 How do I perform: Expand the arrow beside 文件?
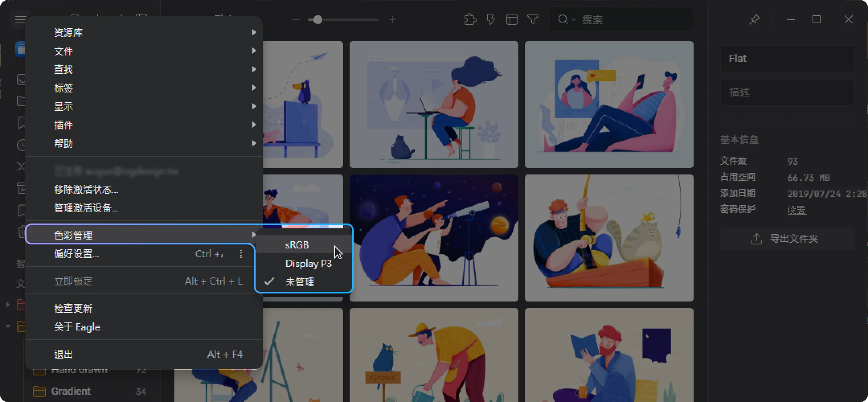pos(254,51)
